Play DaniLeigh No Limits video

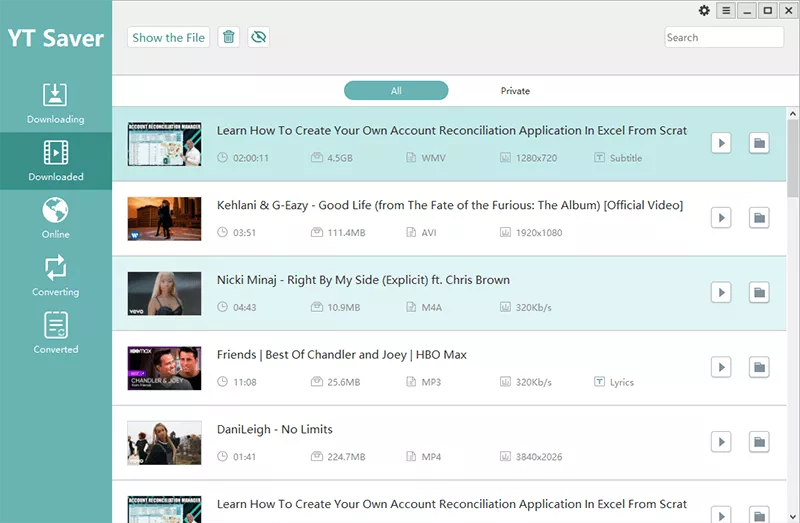pyautogui.click(x=721, y=442)
